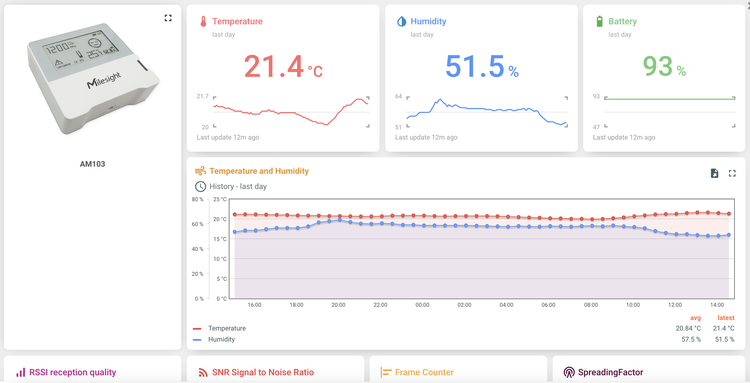The width and height of the screenshot is (750, 383).
Task: Click the green battery sparkline
Action: click(x=670, y=98)
